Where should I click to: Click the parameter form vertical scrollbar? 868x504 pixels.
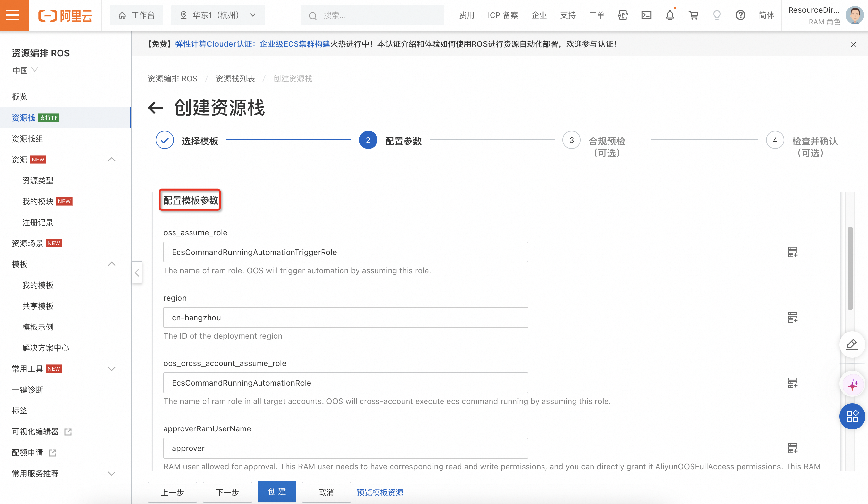pos(850,269)
